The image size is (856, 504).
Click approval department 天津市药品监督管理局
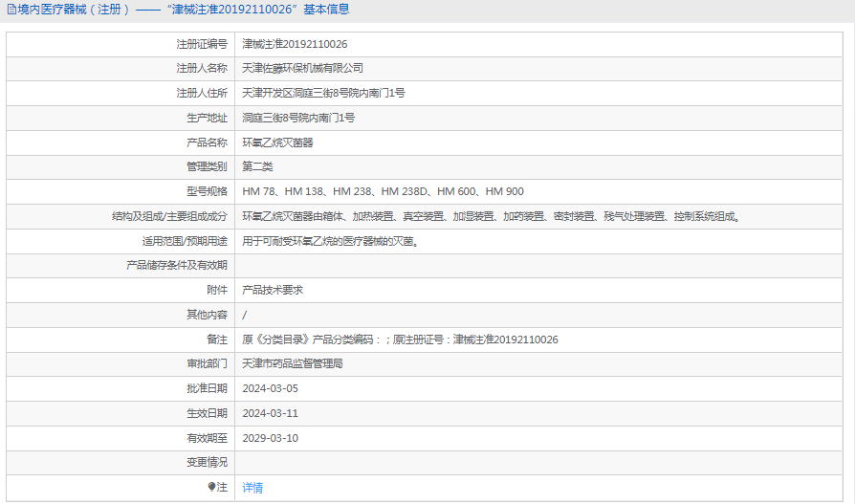click(292, 363)
